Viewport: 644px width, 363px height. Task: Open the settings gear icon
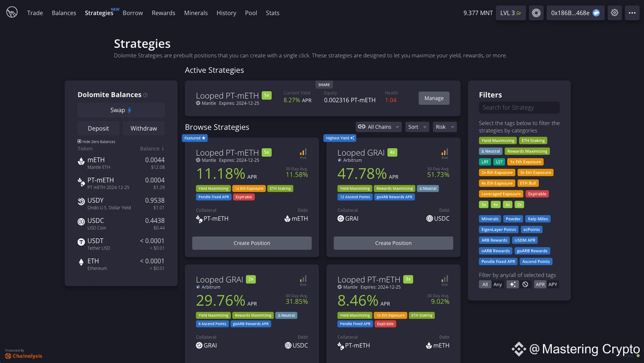[614, 13]
